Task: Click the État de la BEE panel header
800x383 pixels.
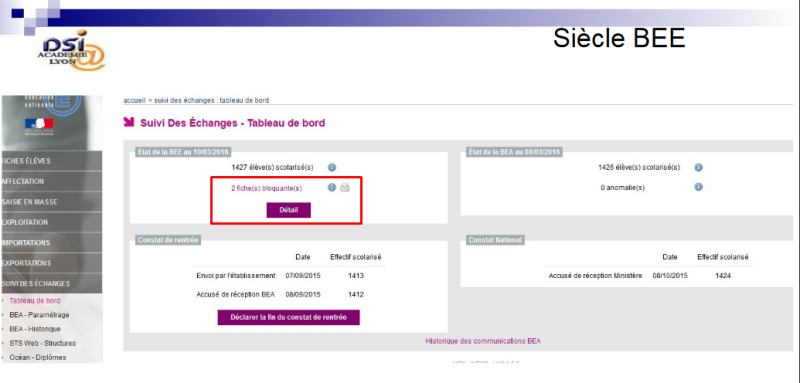Action: pyautogui.click(x=184, y=152)
